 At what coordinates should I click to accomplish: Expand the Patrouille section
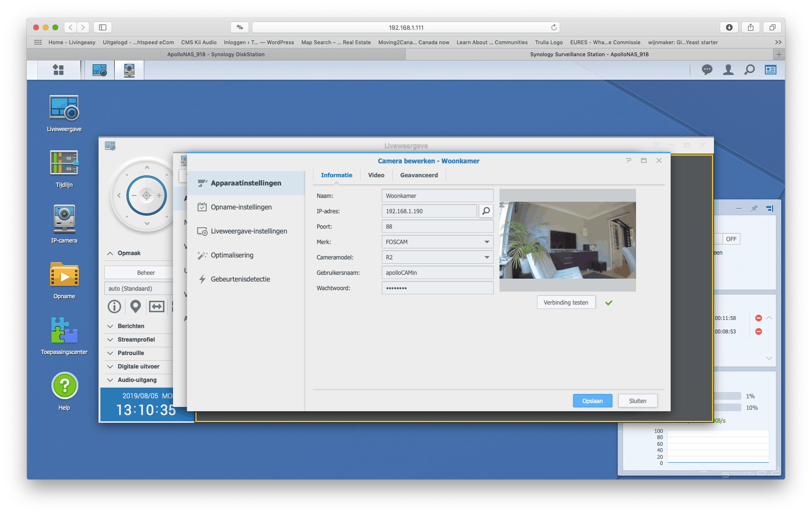pos(131,353)
